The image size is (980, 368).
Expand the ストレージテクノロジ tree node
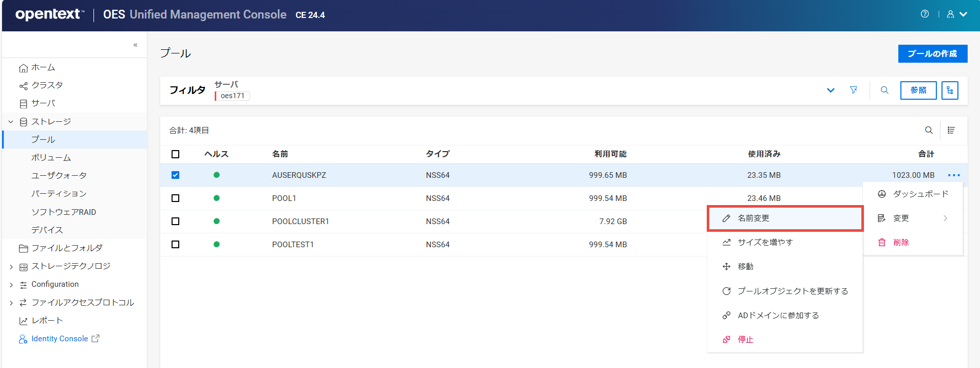pyautogui.click(x=11, y=267)
